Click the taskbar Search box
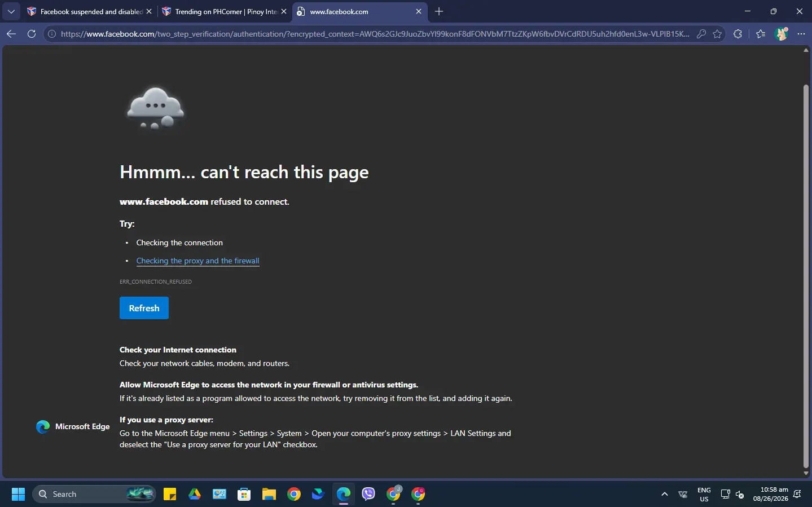812x507 pixels. click(94, 494)
